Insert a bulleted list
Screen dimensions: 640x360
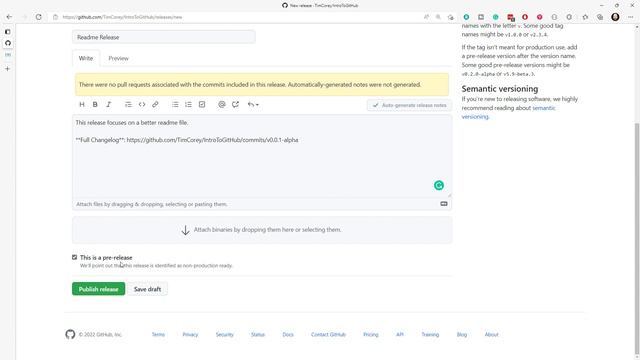pyautogui.click(x=175, y=104)
